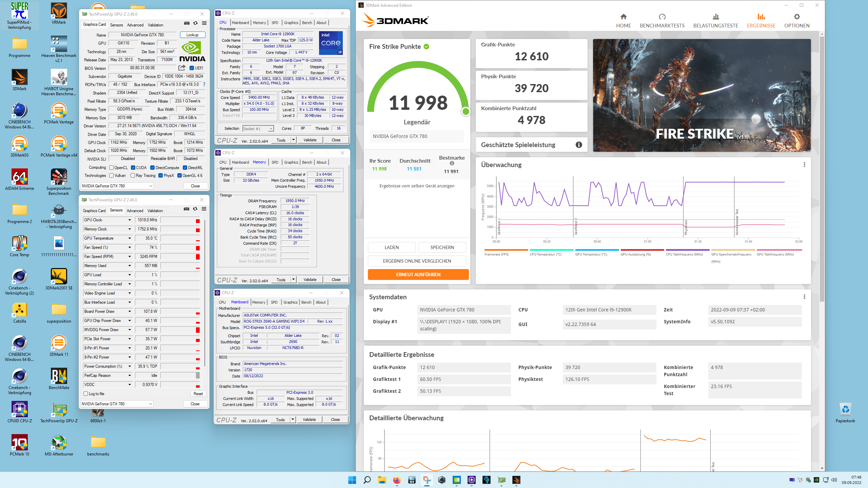This screenshot has width=868, height=488.
Task: Open Graphics tab in CPU-Z Mainboard window
Action: coord(290,302)
